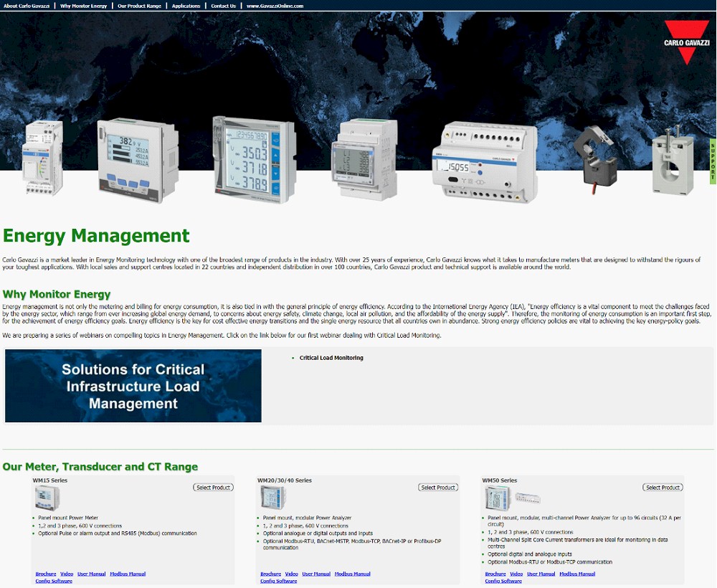Open the WM15 Series Modbus Manual
Viewport: 717px width, 588px height.
coord(128,574)
